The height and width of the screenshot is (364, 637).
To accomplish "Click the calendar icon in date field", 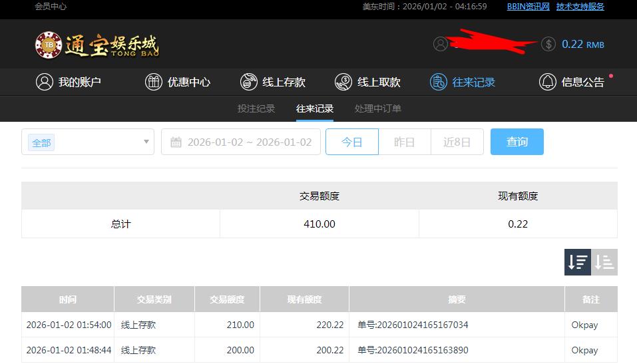I will pyautogui.click(x=176, y=142).
